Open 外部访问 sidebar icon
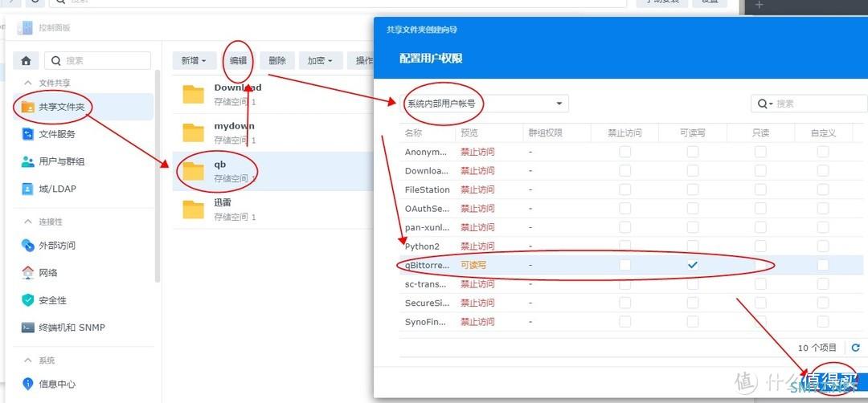The height and width of the screenshot is (403, 868). point(27,245)
